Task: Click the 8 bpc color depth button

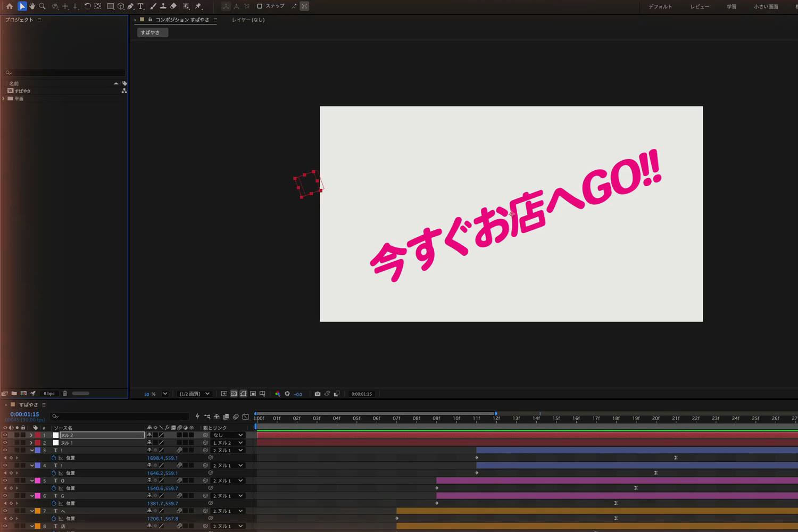Action: [x=49, y=394]
